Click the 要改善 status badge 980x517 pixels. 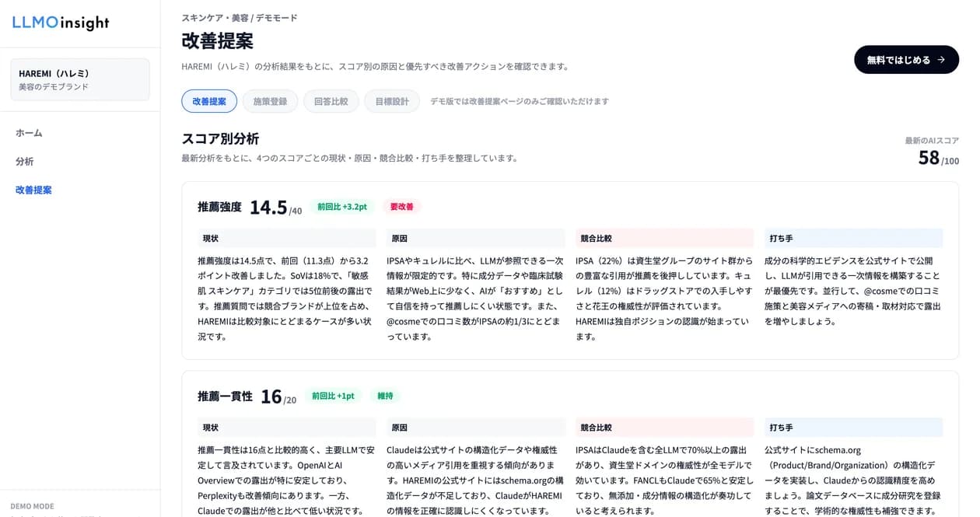(x=401, y=207)
